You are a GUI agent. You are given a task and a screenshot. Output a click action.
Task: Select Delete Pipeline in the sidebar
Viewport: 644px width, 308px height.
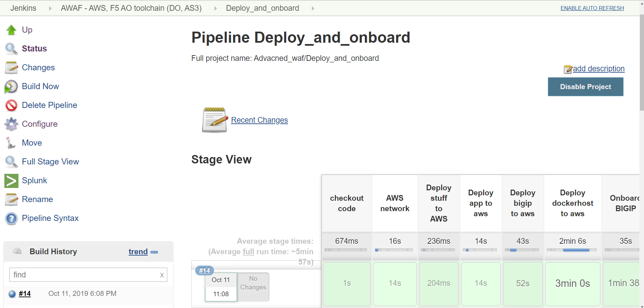click(49, 105)
